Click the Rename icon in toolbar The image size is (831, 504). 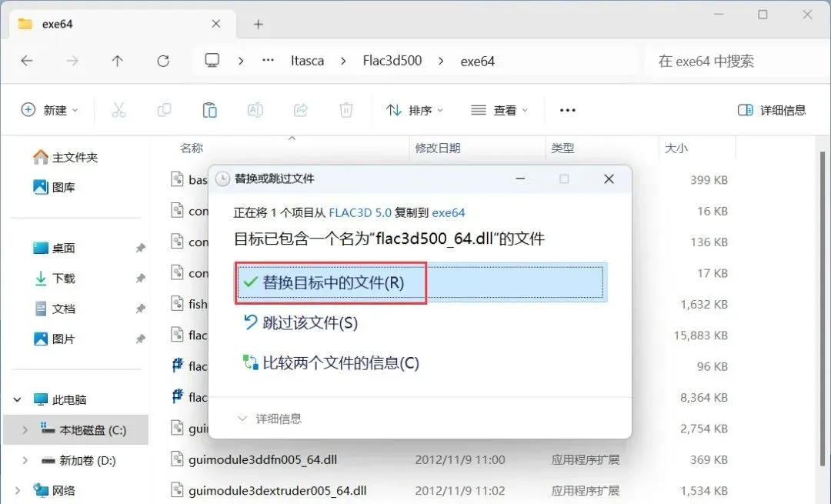click(255, 110)
